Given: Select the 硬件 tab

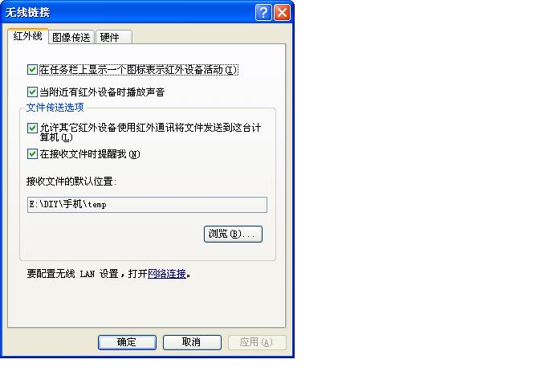Looking at the screenshot, I should coord(114,37).
